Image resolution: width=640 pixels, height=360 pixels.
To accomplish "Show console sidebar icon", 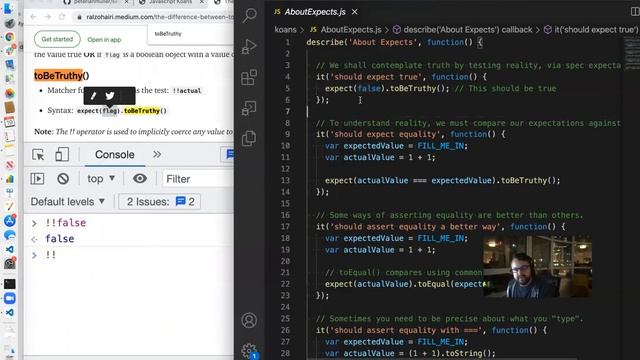I will (37, 179).
